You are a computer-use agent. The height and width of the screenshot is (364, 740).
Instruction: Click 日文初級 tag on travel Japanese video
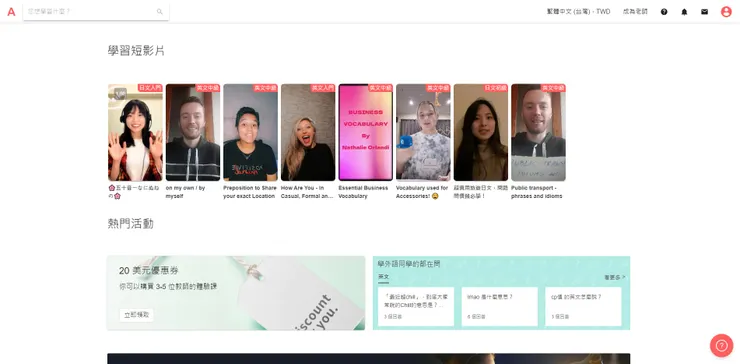pos(496,88)
